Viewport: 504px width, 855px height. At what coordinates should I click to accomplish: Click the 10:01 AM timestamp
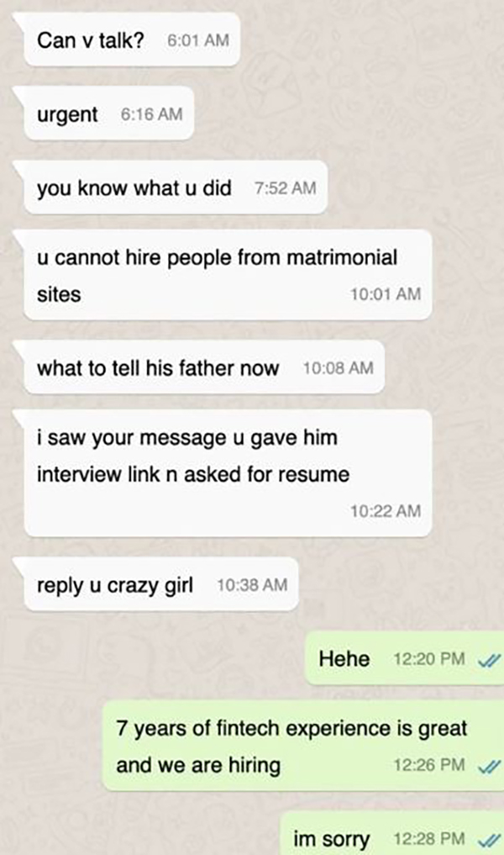tap(386, 294)
